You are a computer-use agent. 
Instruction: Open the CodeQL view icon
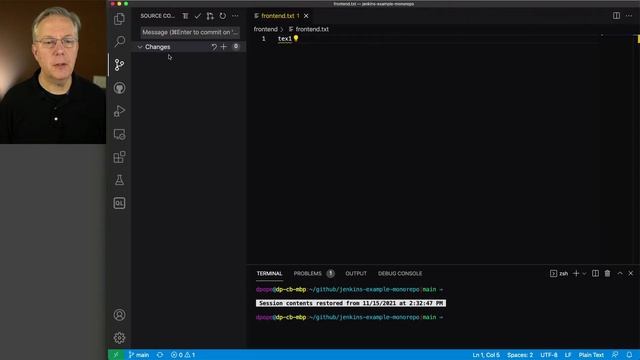tap(119, 203)
